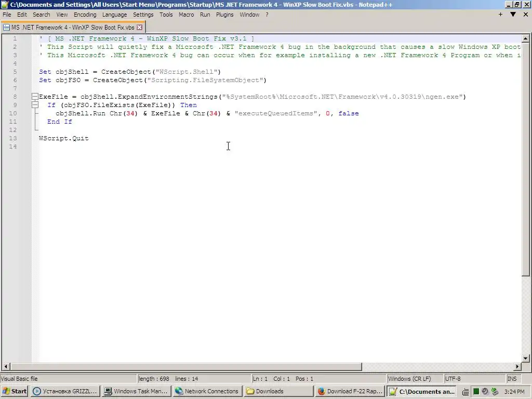The width and height of the screenshot is (532, 399).
Task: Open the tab list down-arrow
Action: [x=513, y=14]
